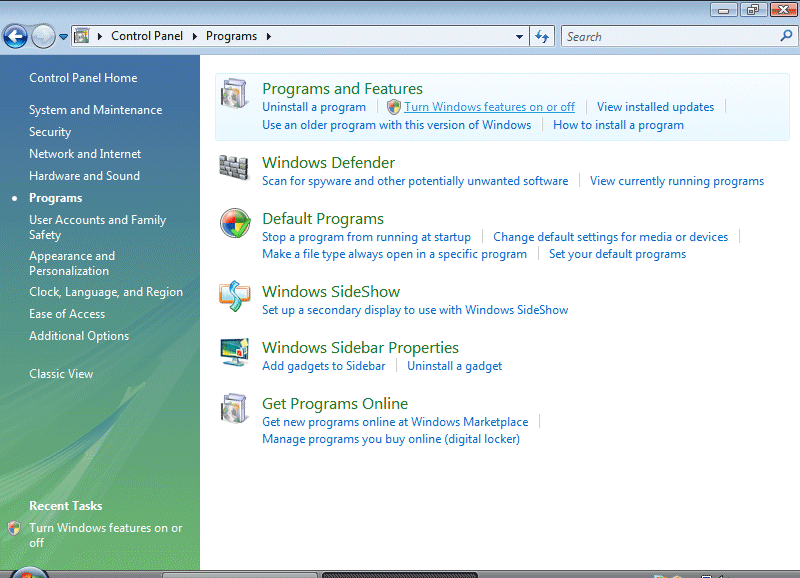Image resolution: width=800 pixels, height=578 pixels.
Task: Expand the arrow after Programs in breadcrumb
Action: tap(268, 37)
